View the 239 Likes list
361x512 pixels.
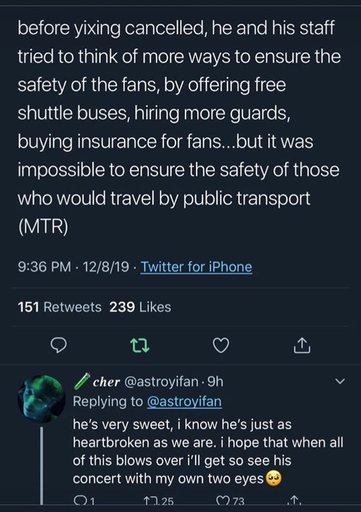140,307
